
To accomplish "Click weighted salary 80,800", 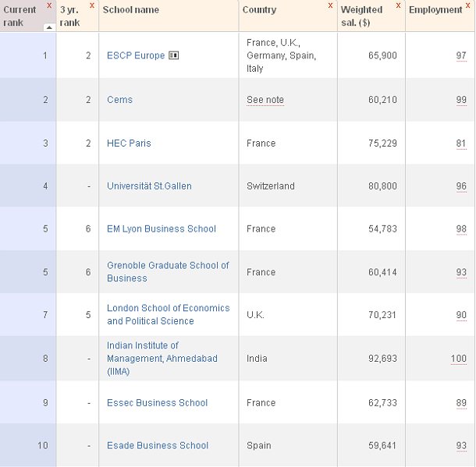I will point(382,186).
